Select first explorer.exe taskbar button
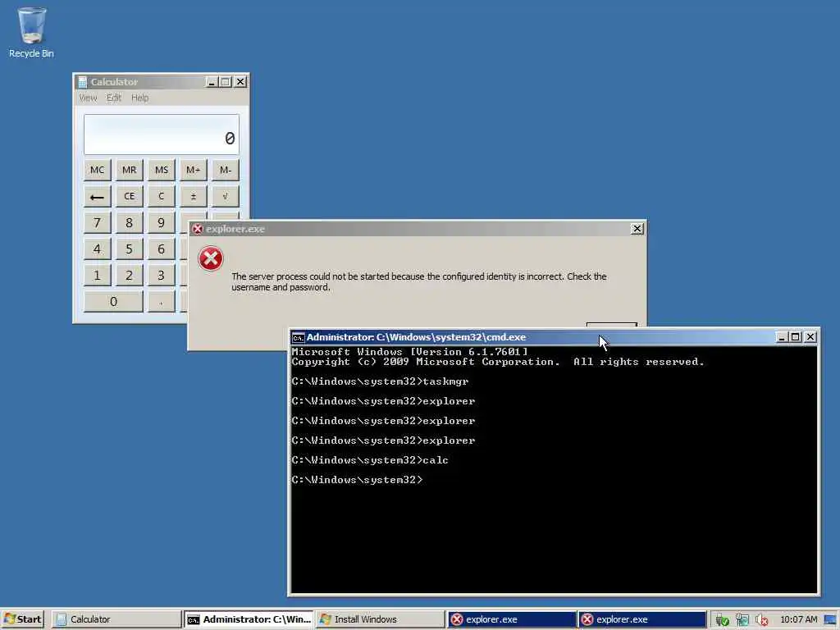Screen dimensions: 840x630 pos(511,619)
